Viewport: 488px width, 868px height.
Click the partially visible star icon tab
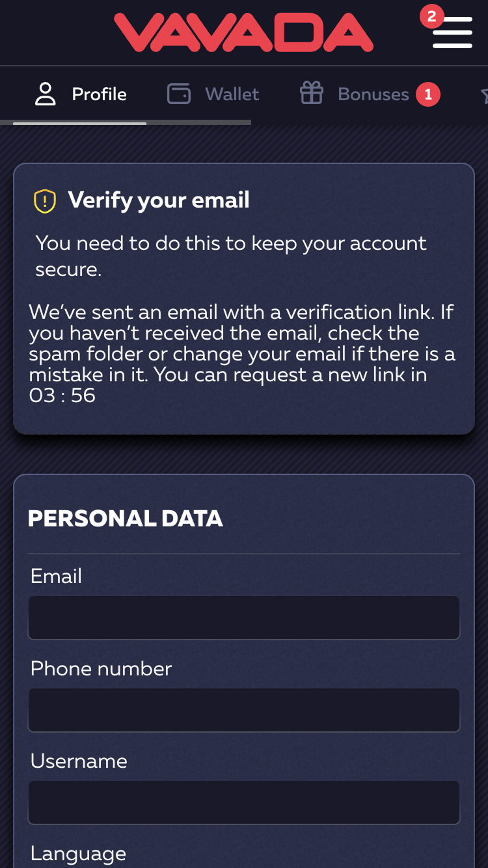(485, 96)
